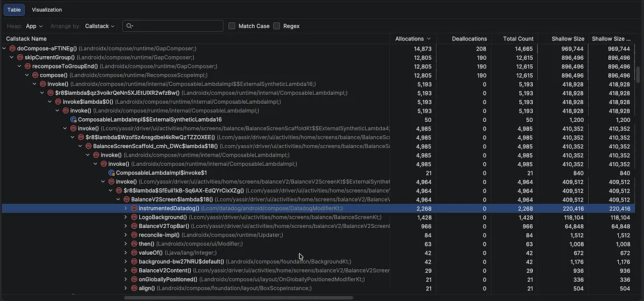Viewport: 644px width, 301px height.
Task: Click the method icon of align()
Action: (134, 288)
